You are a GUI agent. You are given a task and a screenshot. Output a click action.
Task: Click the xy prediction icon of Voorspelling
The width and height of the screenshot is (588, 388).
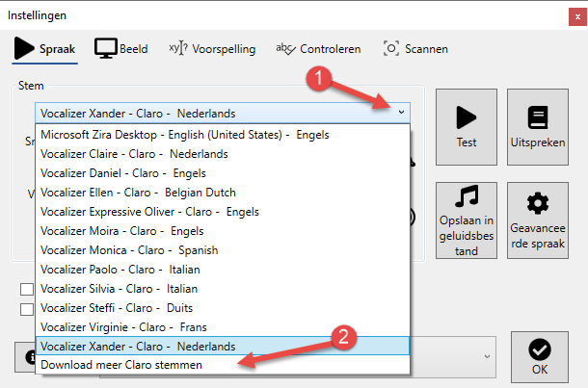pos(178,48)
